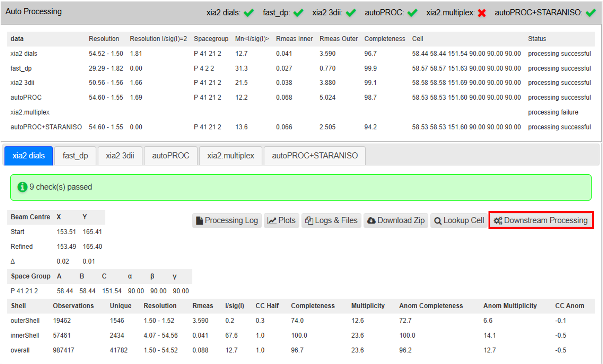This screenshot has width=603, height=364.
Task: Click the Spacegroup column header
Action: (211, 39)
